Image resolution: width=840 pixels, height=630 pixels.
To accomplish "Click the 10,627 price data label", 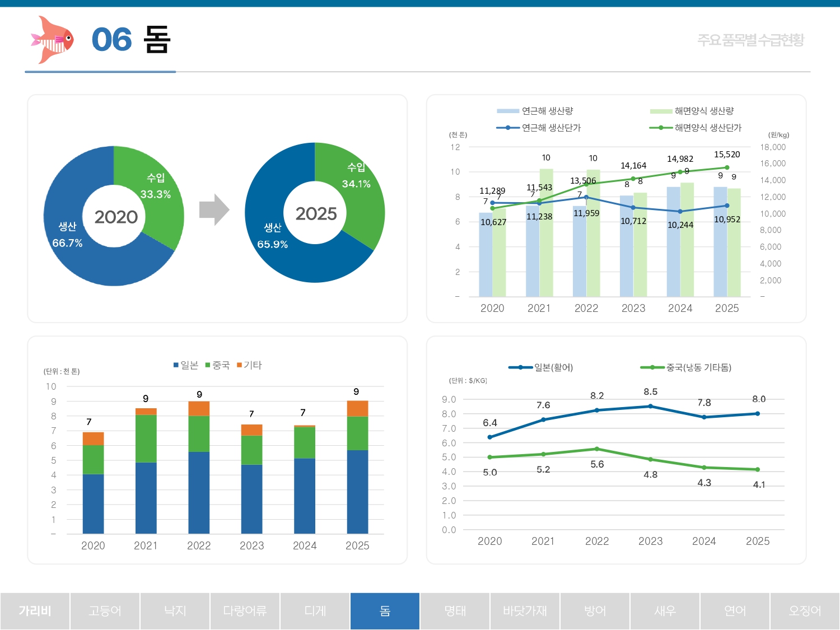I will [x=493, y=222].
